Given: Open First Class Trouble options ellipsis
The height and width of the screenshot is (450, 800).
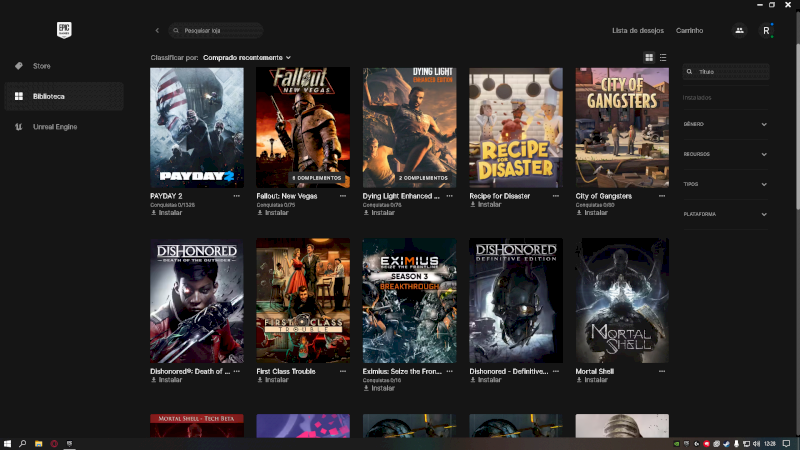Looking at the screenshot, I should (x=343, y=371).
